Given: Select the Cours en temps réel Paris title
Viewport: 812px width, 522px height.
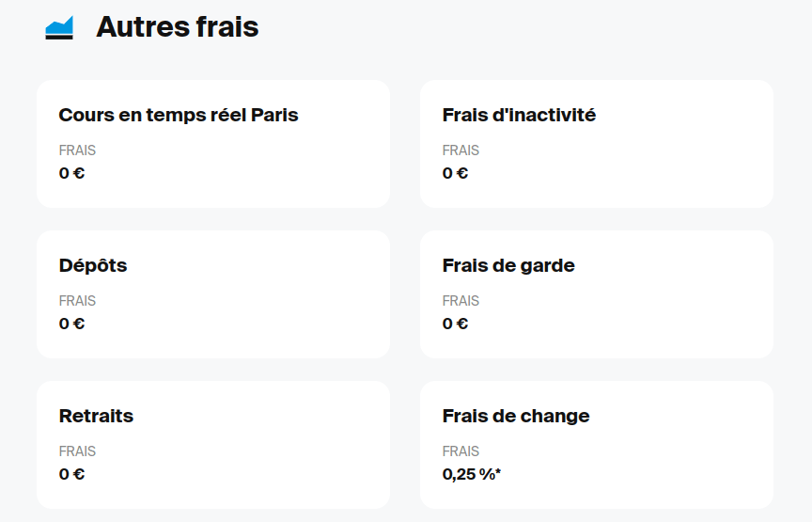Looking at the screenshot, I should point(179,116).
